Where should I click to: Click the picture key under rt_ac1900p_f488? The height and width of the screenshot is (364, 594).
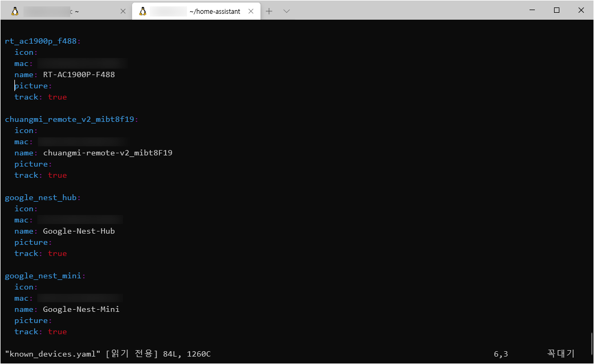pos(31,86)
